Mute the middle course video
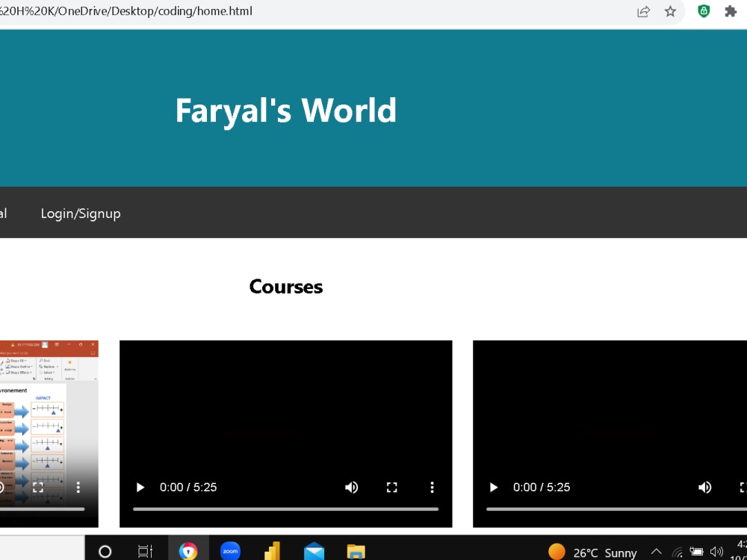Viewport: 747px width, 560px height. pyautogui.click(x=352, y=487)
